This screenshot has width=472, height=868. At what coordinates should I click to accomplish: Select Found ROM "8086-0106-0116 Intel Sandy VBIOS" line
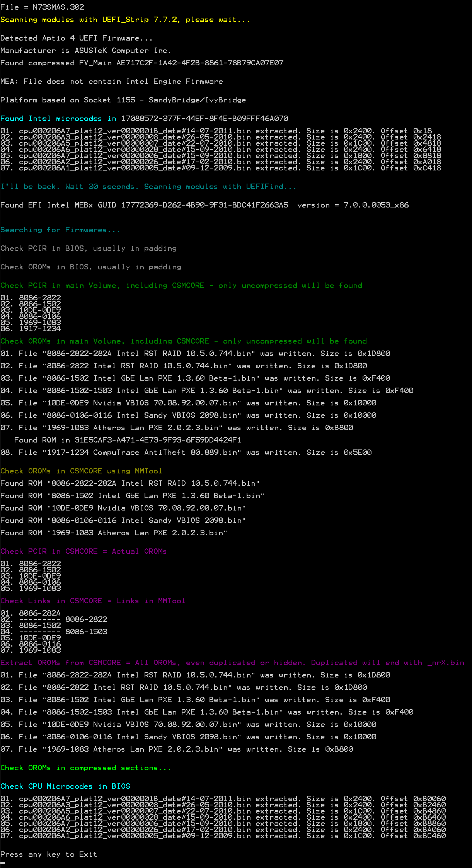click(123, 521)
